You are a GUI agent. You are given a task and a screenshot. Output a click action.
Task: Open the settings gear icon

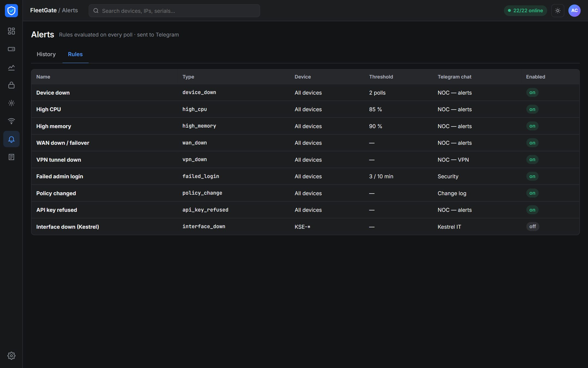[x=11, y=356]
